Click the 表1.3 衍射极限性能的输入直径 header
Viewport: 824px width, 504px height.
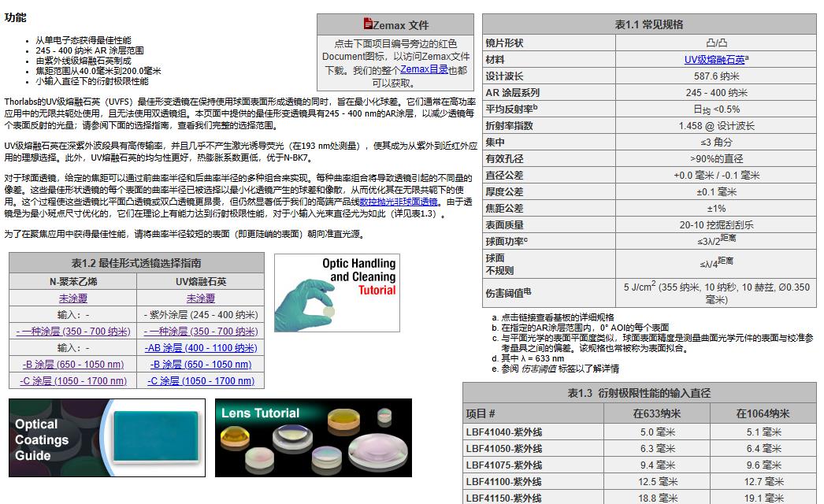639,393
